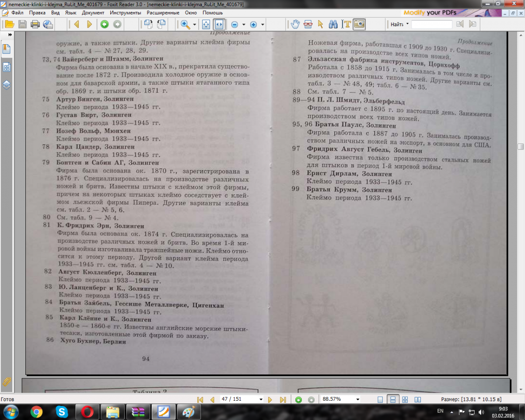Open the Инструменты menu

[x=126, y=13]
